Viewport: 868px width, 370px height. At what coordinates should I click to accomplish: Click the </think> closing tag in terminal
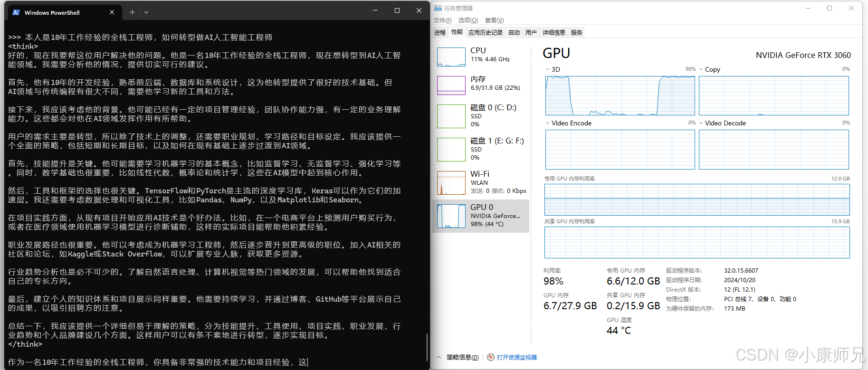click(25, 344)
